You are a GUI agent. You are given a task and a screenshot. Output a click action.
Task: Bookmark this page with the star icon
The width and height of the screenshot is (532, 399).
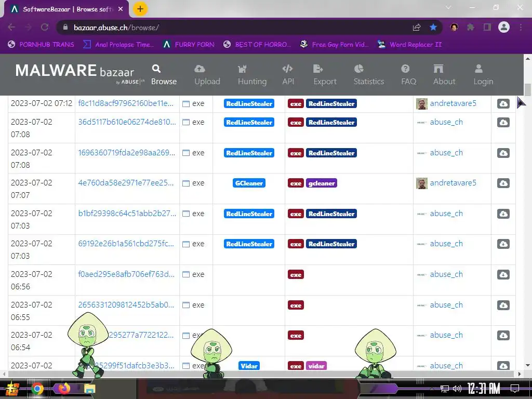click(433, 27)
